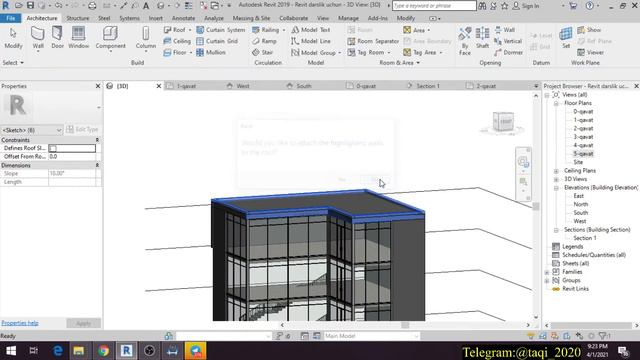Expand the Families tree node
This screenshot has height=360, width=640.
pyautogui.click(x=547, y=272)
